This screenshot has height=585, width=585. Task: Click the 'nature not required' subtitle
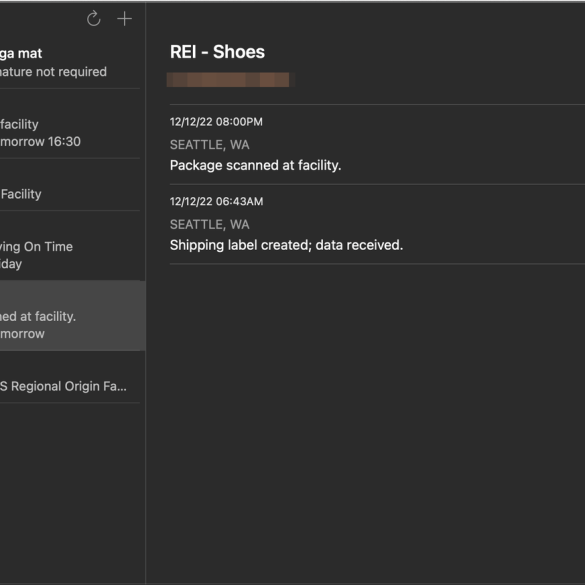pyautogui.click(x=53, y=72)
